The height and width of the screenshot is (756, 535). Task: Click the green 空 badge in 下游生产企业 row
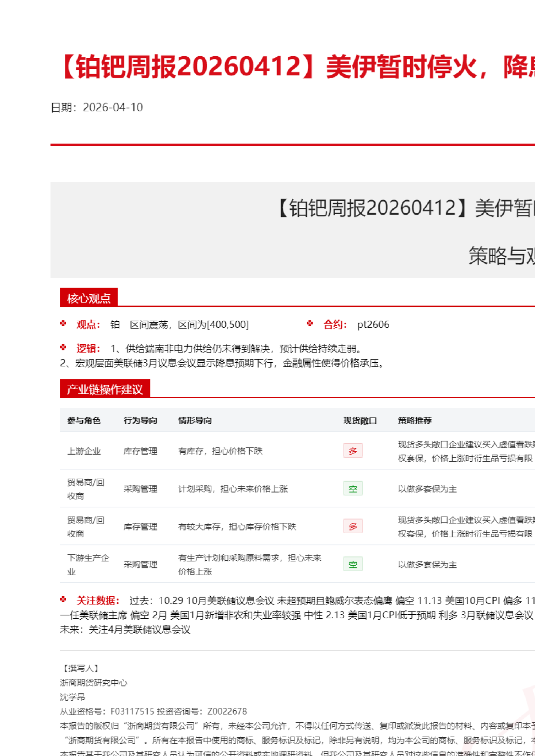[353, 564]
